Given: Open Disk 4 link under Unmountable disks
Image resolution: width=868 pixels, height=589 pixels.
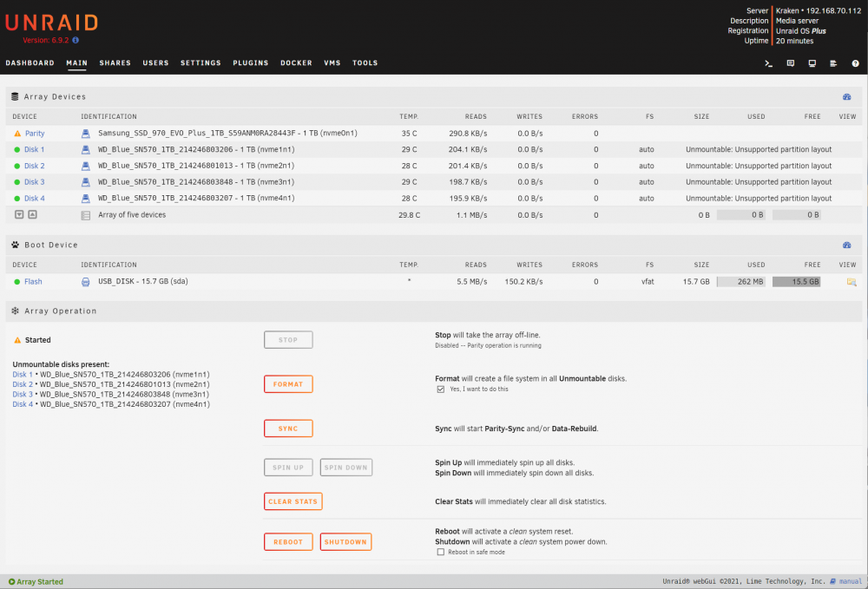Looking at the screenshot, I should tap(23, 404).
